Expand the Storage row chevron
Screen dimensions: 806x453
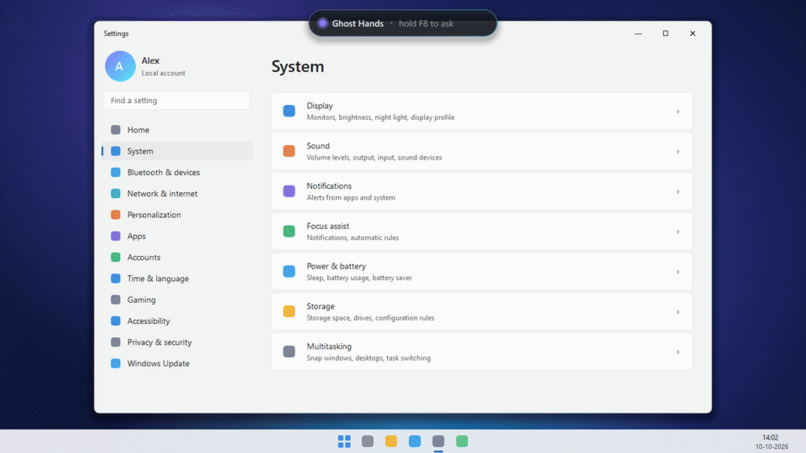click(x=677, y=312)
